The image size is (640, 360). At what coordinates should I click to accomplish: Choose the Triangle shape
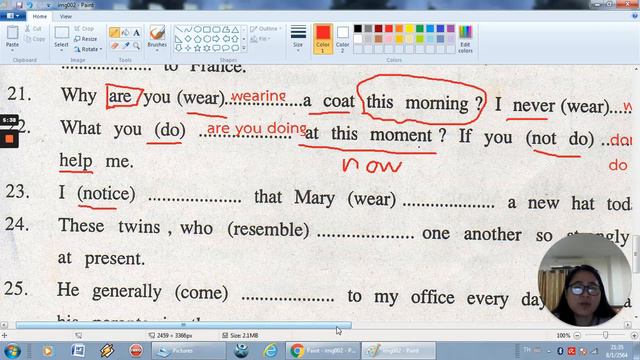[x=235, y=29]
